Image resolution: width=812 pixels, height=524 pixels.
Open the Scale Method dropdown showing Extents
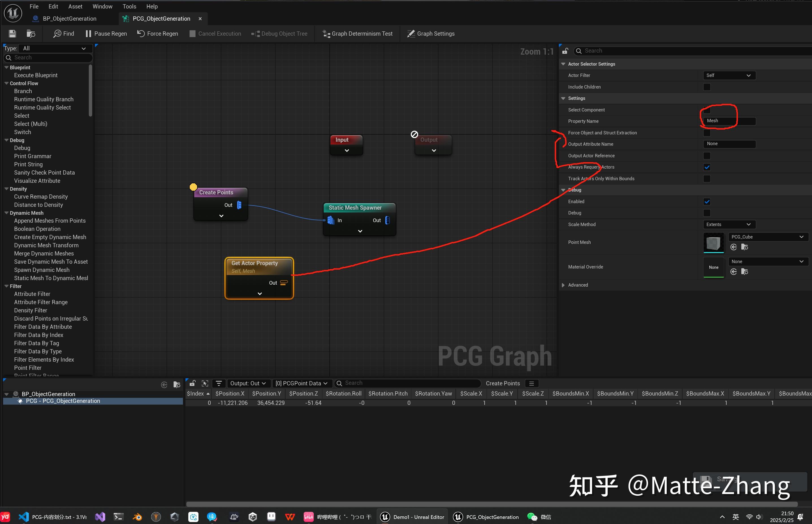pos(729,224)
